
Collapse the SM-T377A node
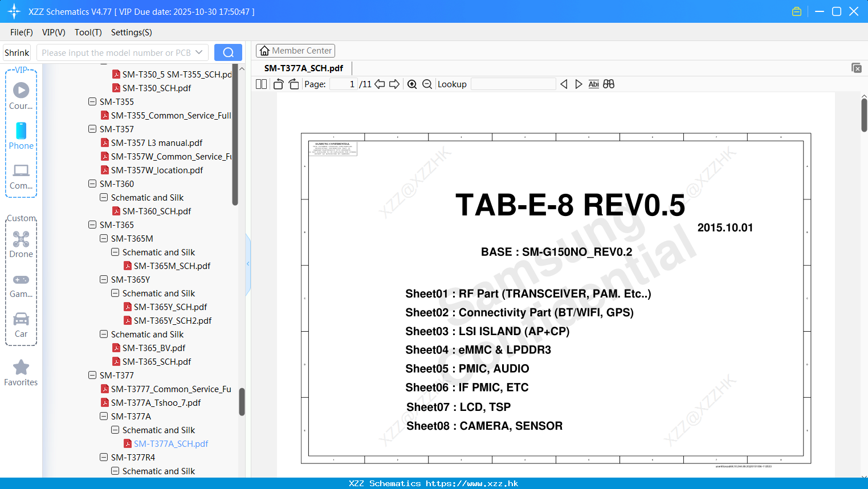[104, 416]
